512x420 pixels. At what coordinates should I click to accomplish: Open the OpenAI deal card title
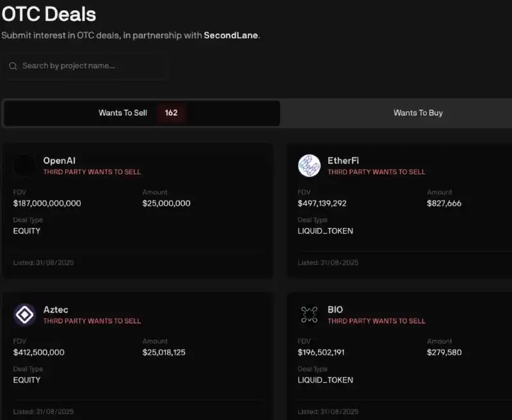59,161
